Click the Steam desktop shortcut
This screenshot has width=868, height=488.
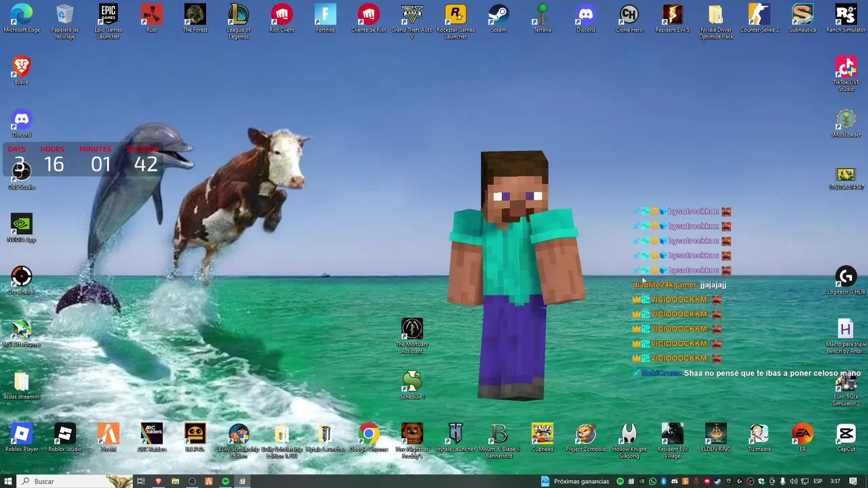click(499, 19)
